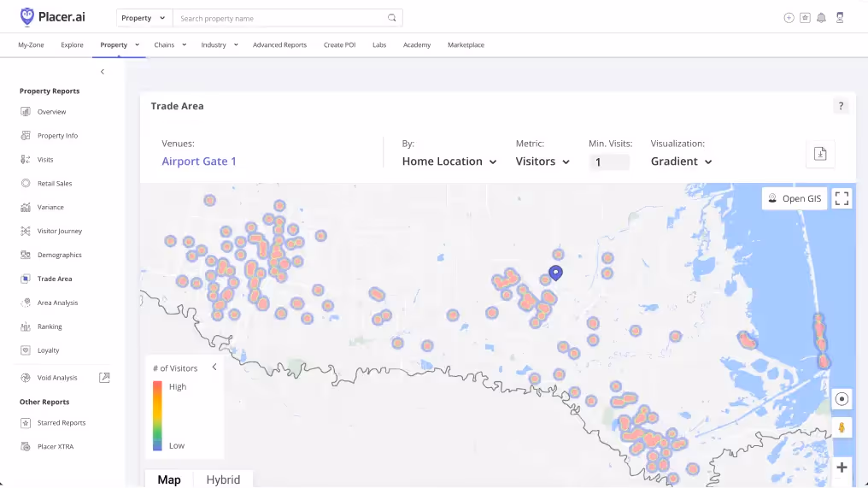The width and height of the screenshot is (868, 488).
Task: Click the Overview report icon
Action: click(x=26, y=111)
